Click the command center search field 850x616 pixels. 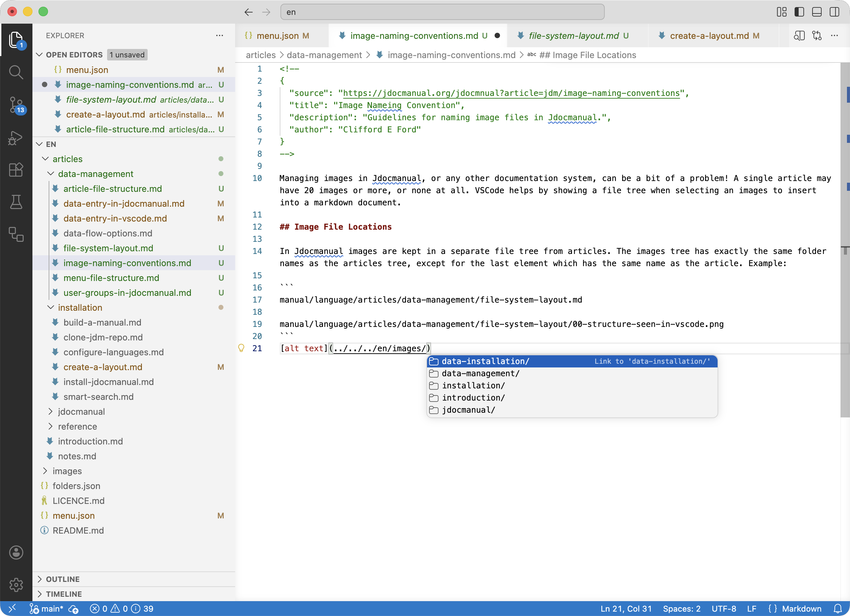pos(442,12)
